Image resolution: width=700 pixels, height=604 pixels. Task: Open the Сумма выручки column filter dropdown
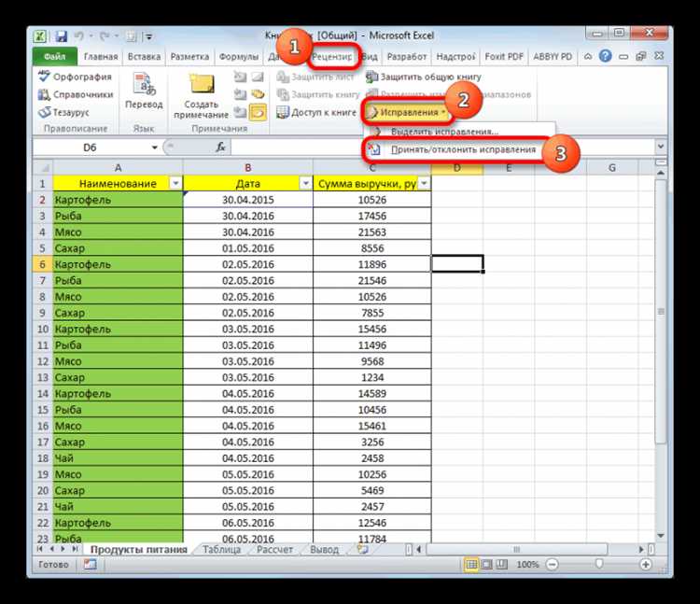424,184
